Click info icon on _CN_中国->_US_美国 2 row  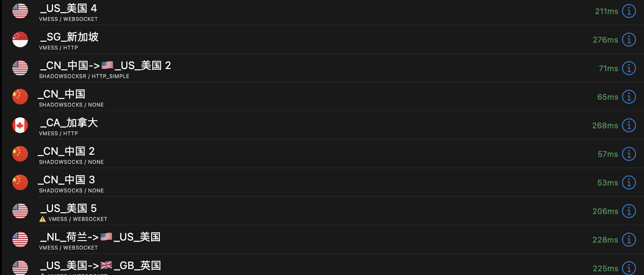click(629, 68)
